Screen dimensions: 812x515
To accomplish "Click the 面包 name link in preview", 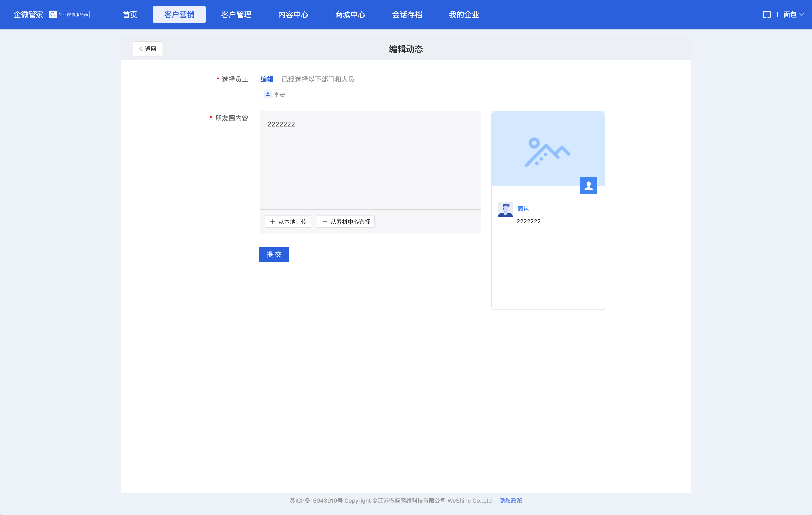I will click(x=523, y=209).
